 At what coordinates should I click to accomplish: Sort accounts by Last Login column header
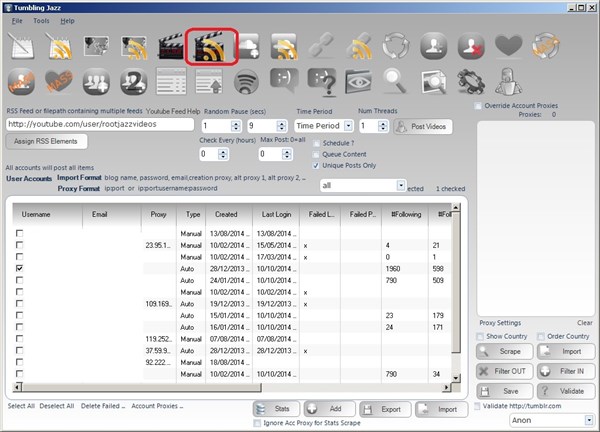[276, 215]
